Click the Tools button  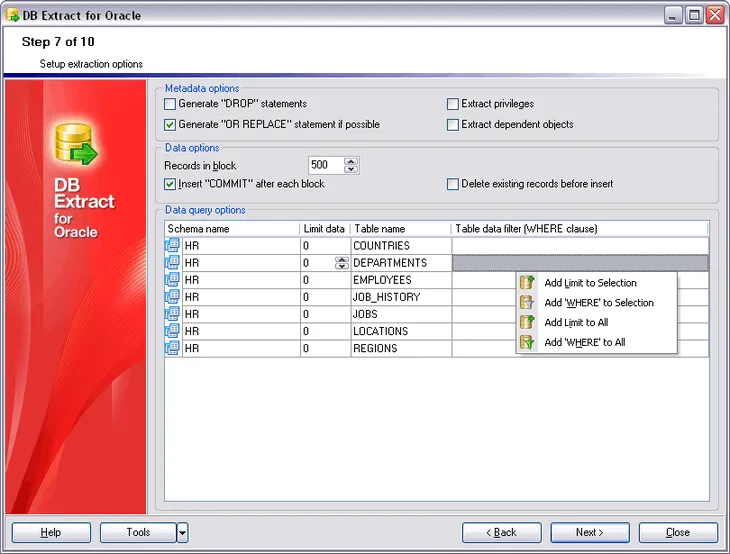138,533
